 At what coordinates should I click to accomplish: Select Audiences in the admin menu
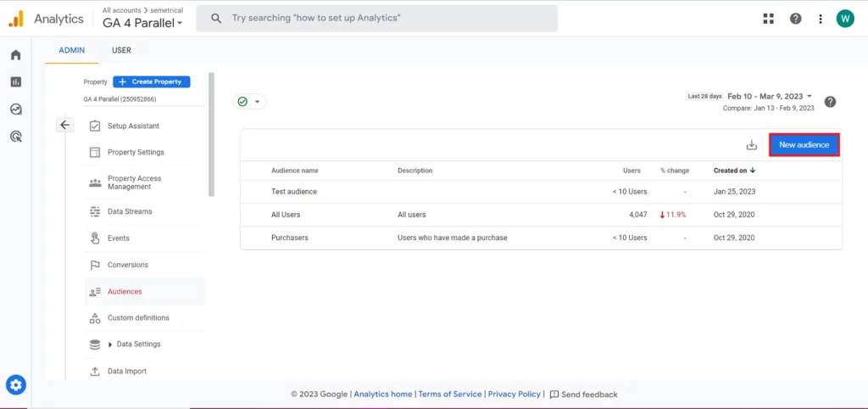[x=125, y=292]
